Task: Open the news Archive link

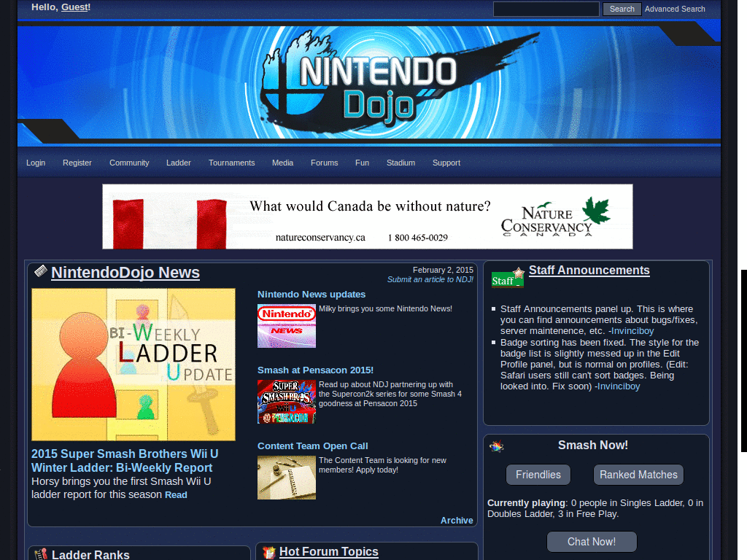Action: click(x=457, y=521)
